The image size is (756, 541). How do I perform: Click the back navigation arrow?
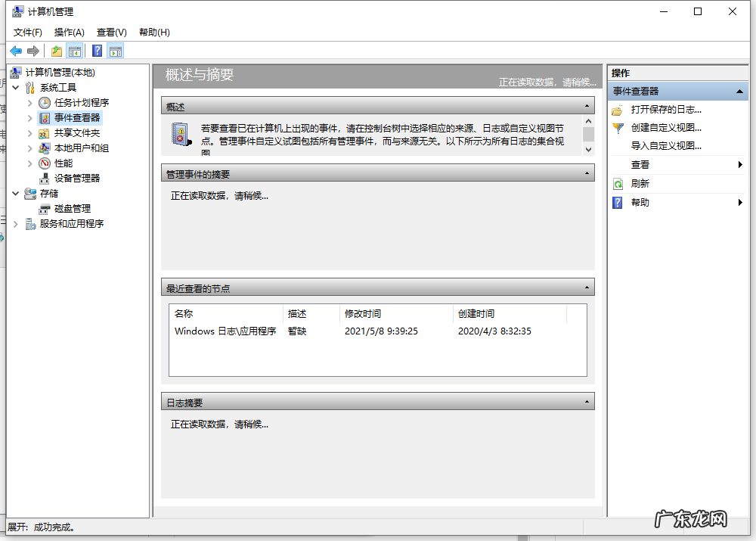[17, 50]
